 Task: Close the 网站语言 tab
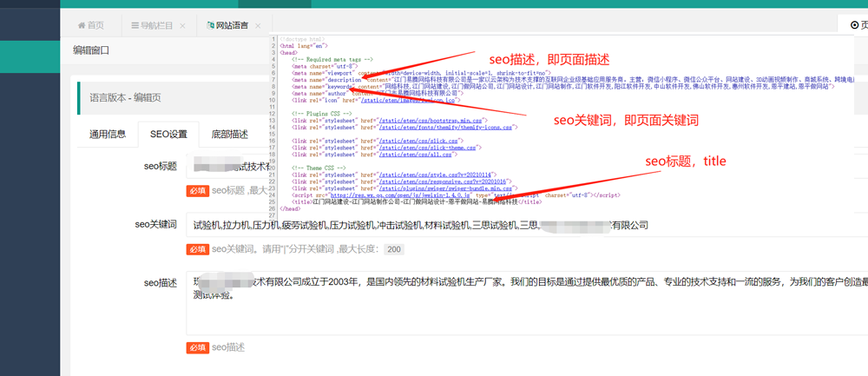258,25
